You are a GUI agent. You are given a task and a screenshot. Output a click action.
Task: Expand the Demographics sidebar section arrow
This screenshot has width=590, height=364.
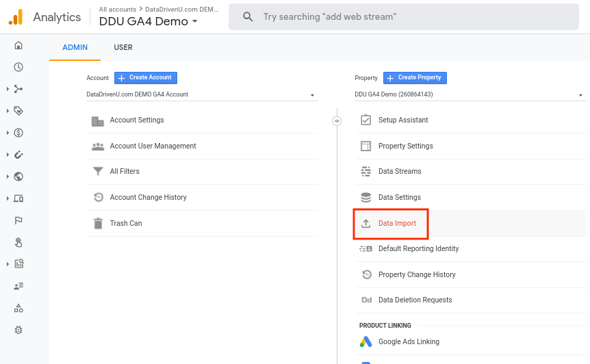click(x=8, y=177)
